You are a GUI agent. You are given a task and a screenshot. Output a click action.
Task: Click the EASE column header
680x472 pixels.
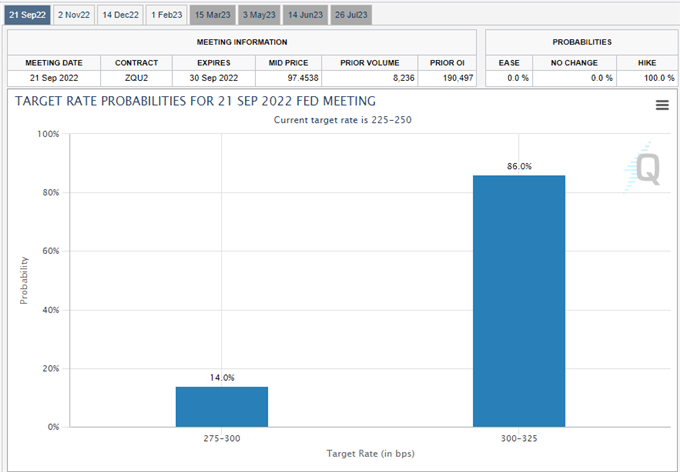point(509,63)
